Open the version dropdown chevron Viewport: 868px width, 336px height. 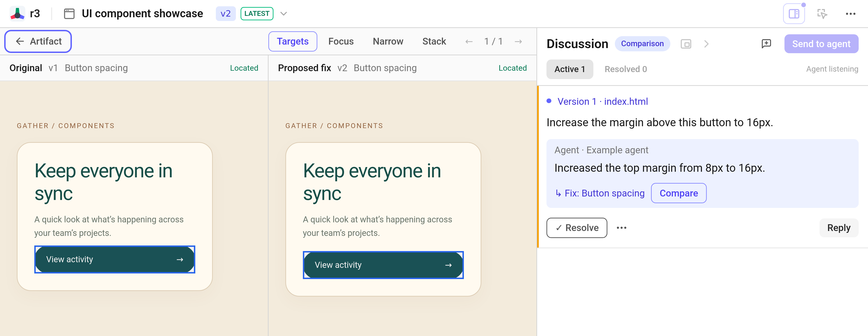point(284,14)
